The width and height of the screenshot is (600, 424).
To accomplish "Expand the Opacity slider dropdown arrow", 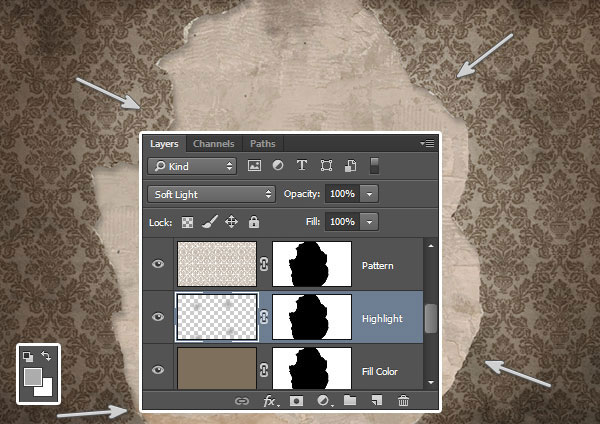I will coord(370,193).
